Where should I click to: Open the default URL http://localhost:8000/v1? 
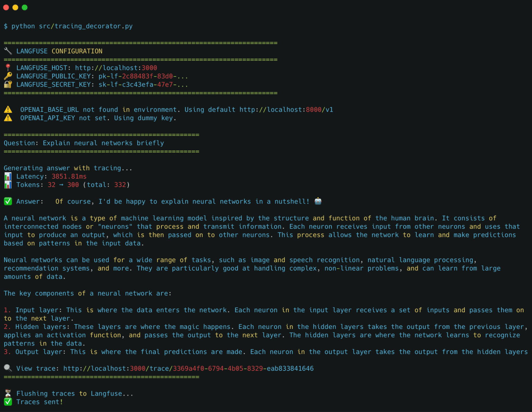[286, 110]
